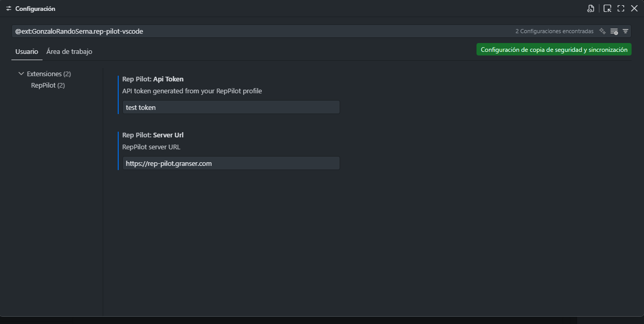Click the backup and sync configuration button
Viewport: 644px width, 324px height.
[x=554, y=50]
